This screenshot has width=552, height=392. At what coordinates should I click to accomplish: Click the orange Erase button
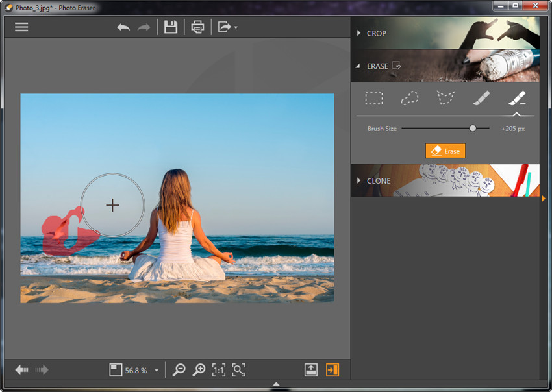[x=445, y=151]
